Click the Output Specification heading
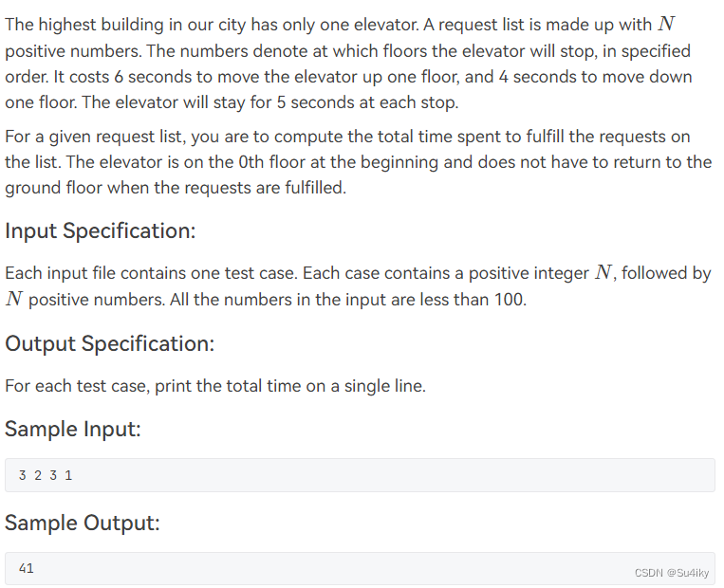 [109, 344]
